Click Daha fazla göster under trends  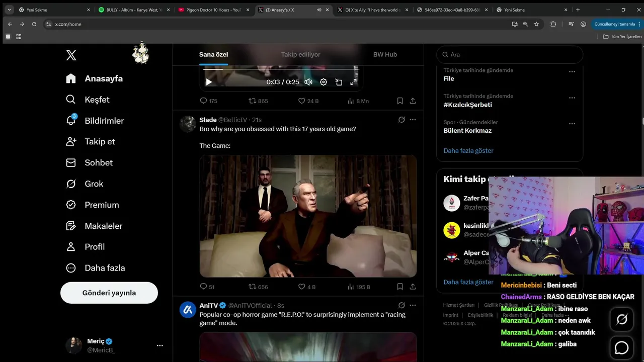468,151
